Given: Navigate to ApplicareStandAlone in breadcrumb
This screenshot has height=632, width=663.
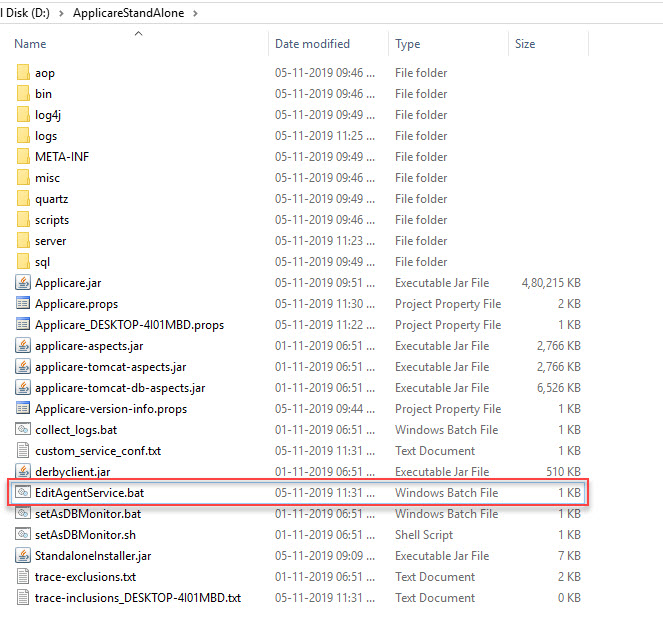Looking at the screenshot, I should (129, 13).
